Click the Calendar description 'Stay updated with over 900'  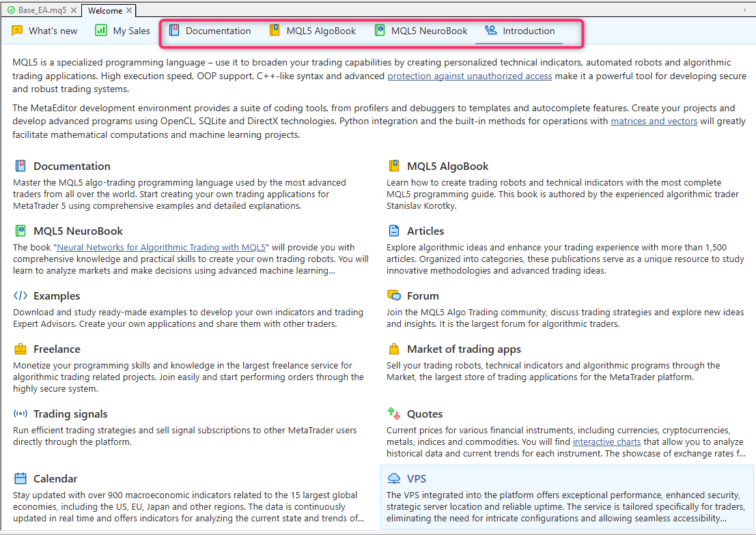tap(188, 506)
